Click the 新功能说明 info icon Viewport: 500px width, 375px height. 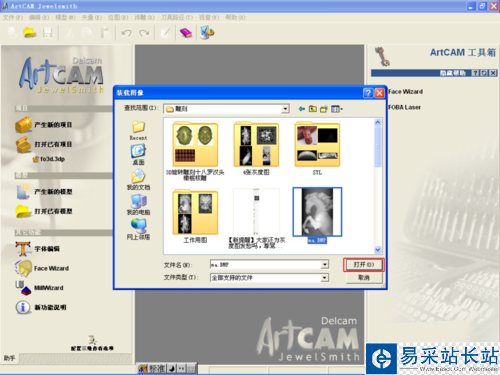pyautogui.click(x=23, y=307)
